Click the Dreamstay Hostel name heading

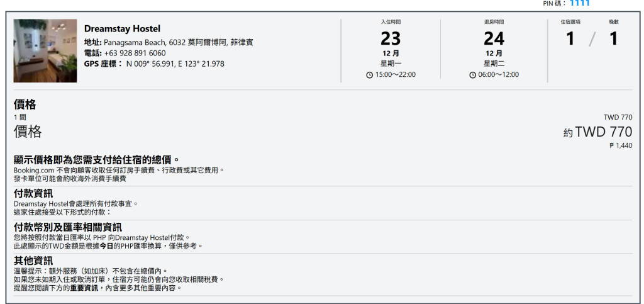[x=122, y=29]
